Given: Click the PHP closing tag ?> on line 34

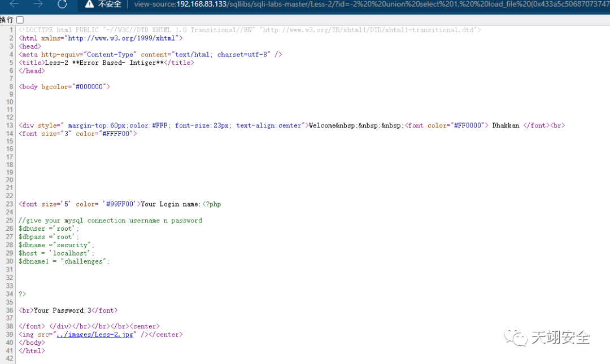Looking at the screenshot, I should tap(22, 294).
